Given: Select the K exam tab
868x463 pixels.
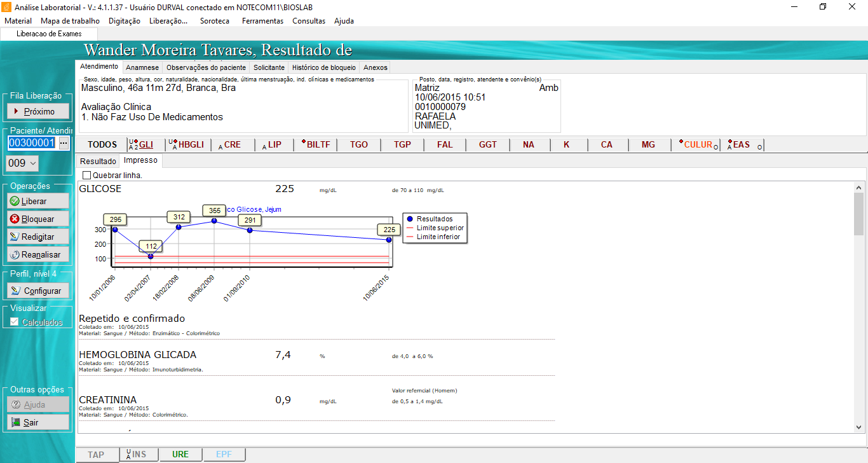Looking at the screenshot, I should point(566,144).
